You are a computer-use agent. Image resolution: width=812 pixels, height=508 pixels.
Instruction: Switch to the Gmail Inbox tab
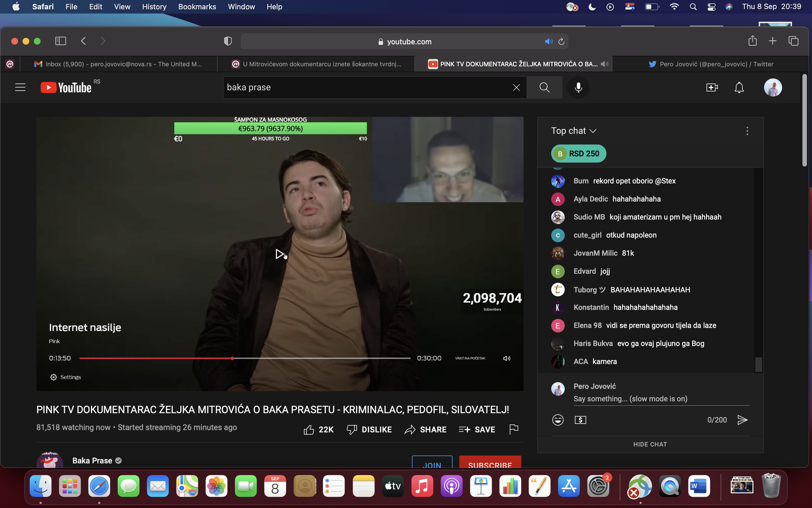[118, 64]
